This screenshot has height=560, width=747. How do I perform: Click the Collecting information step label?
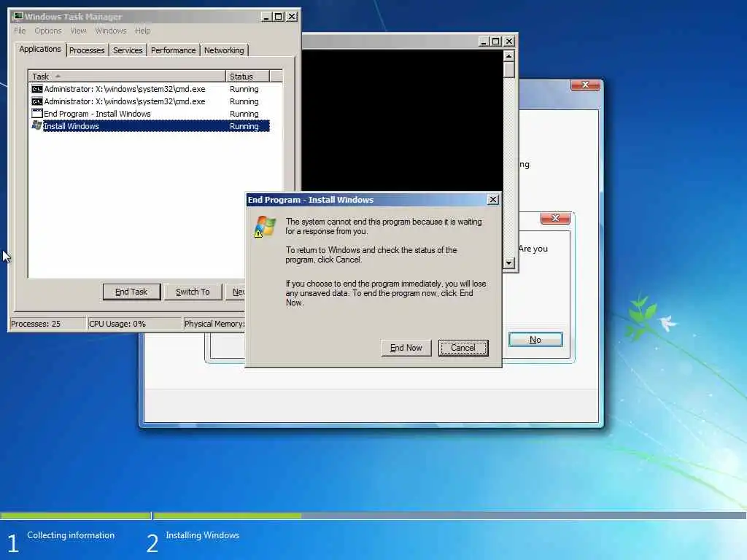point(71,535)
